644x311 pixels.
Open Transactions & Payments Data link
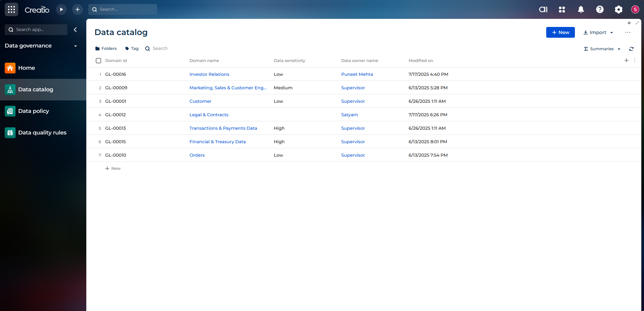tap(223, 128)
